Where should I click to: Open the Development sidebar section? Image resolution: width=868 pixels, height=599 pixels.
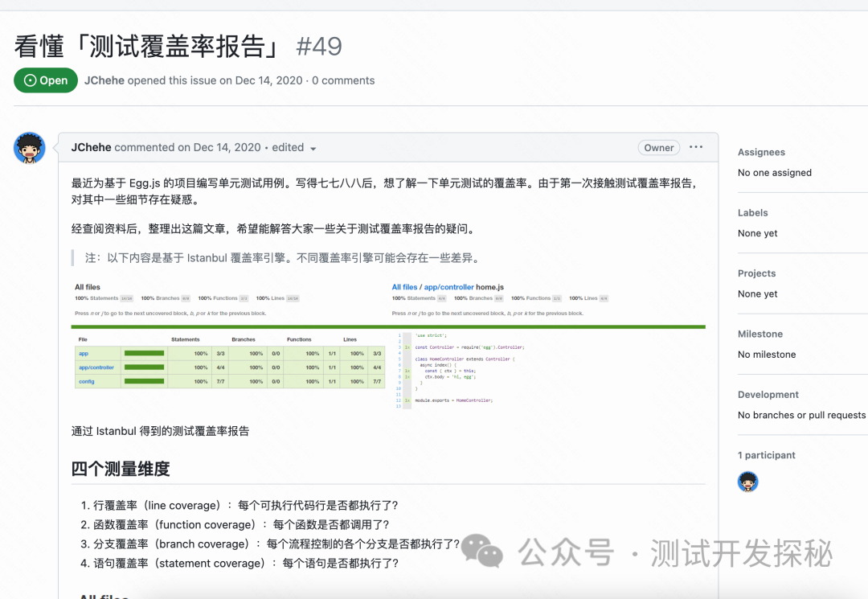click(x=768, y=395)
